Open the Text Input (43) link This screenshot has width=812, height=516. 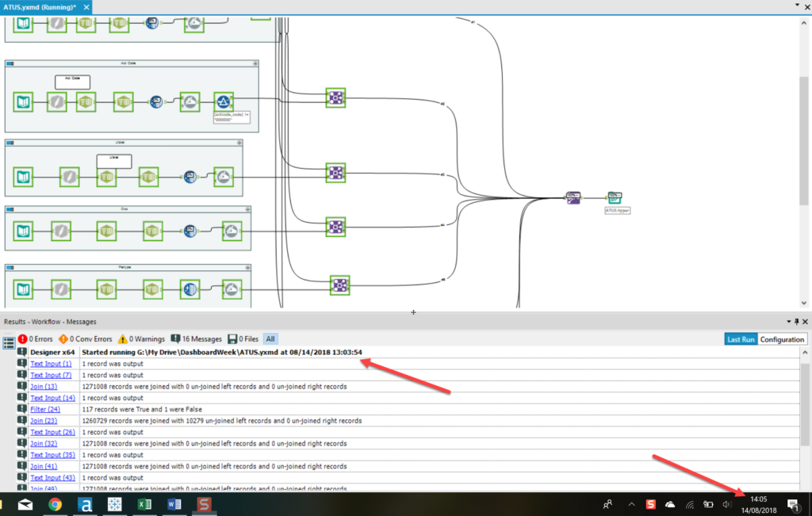(x=52, y=478)
